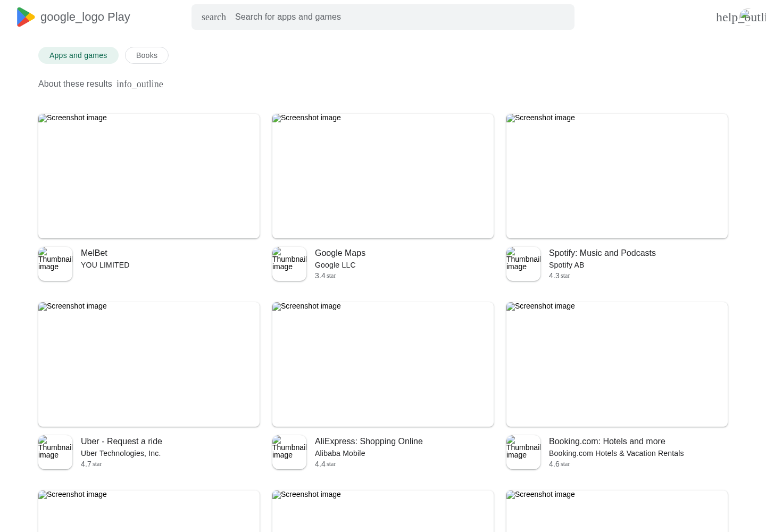The width and height of the screenshot is (766, 532).
Task: Open the Google Maps app title
Action: [340, 253]
